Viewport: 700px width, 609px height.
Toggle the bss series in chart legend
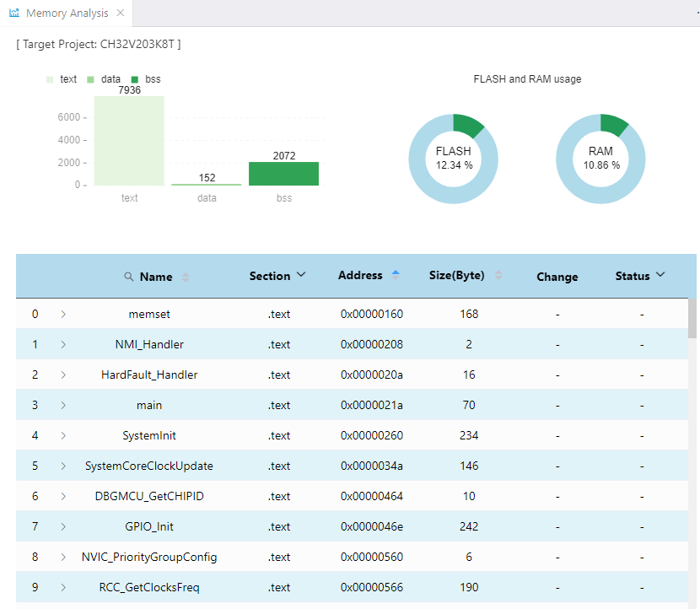146,79
